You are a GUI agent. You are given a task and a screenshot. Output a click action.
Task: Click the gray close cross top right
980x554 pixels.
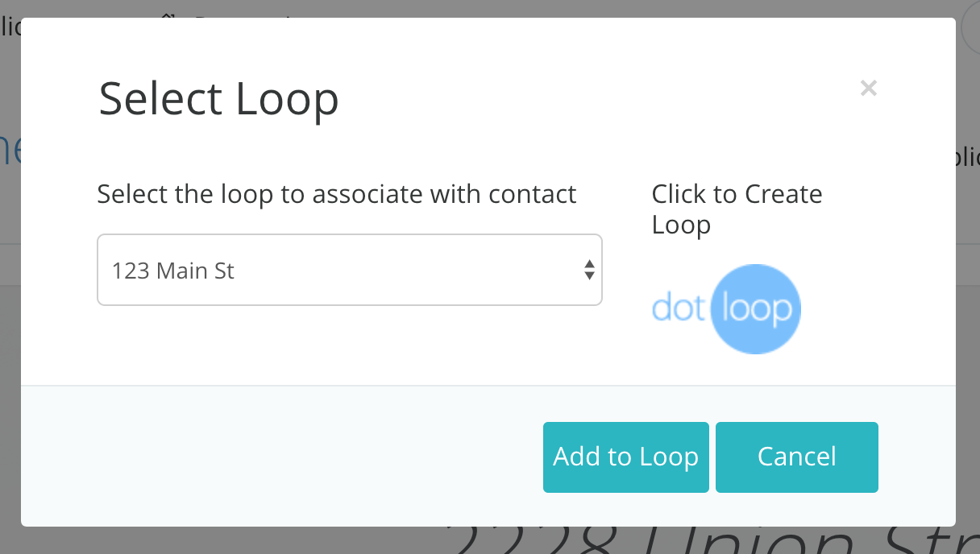click(868, 88)
